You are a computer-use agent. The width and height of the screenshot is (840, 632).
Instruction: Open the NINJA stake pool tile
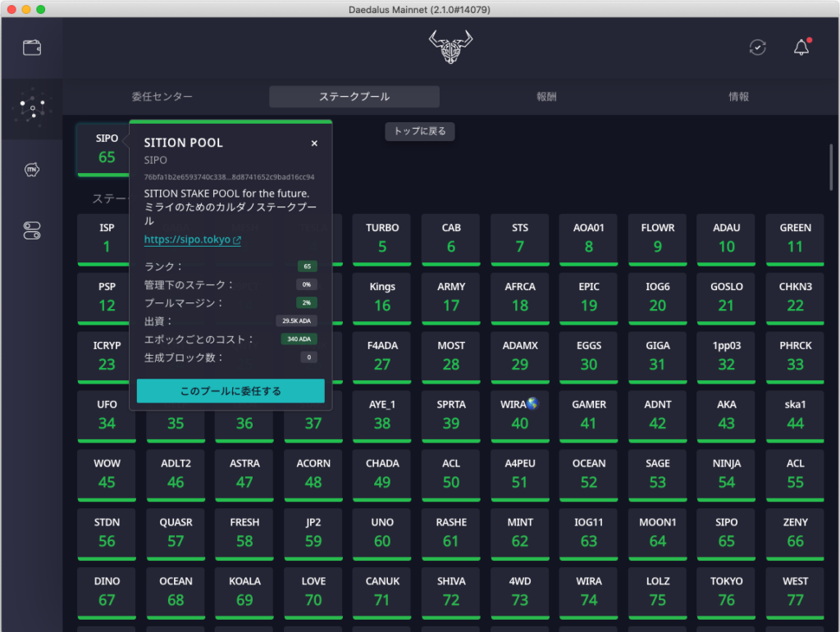[x=726, y=474]
